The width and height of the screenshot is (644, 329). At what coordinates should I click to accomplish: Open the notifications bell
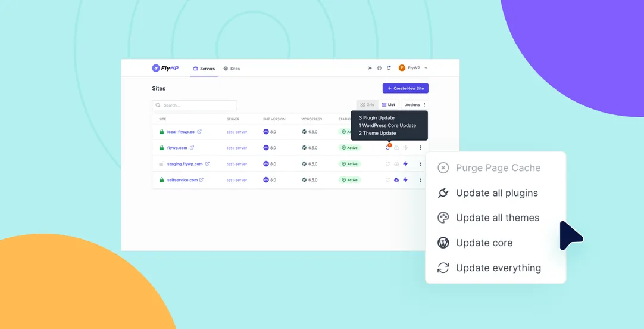tap(389, 68)
